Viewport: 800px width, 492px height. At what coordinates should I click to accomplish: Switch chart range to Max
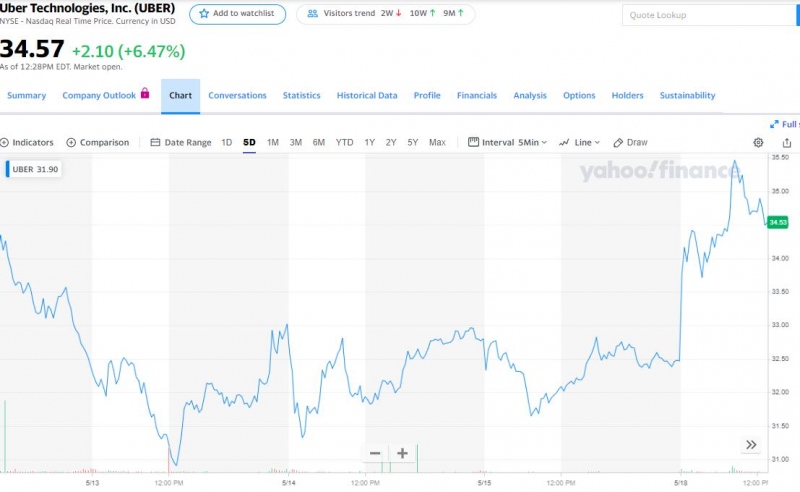coord(437,143)
